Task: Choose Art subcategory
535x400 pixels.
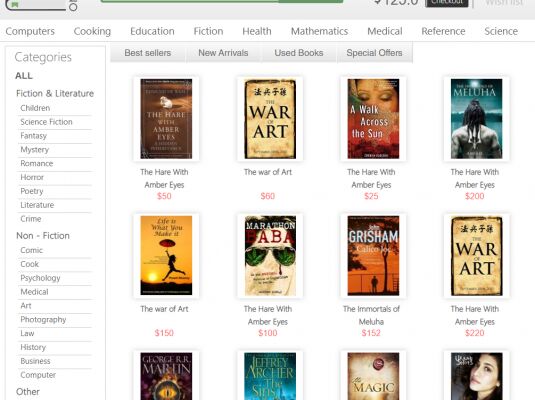Action: click(26, 306)
